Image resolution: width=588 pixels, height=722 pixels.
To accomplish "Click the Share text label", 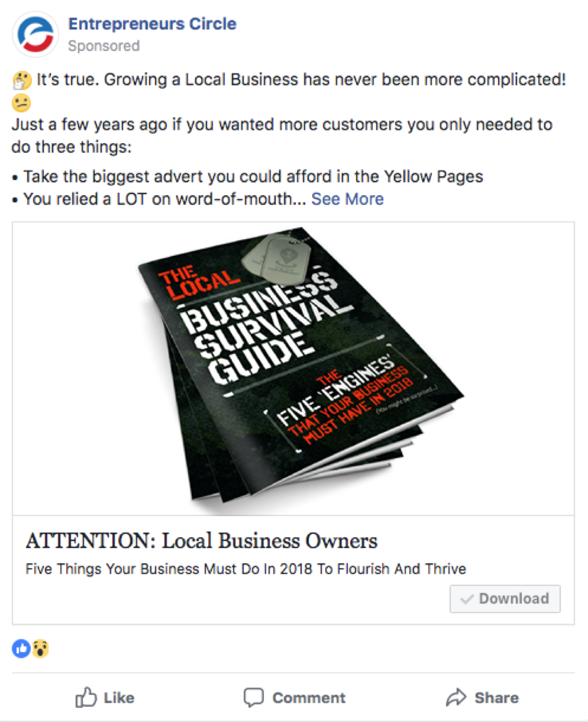I will point(497,698).
